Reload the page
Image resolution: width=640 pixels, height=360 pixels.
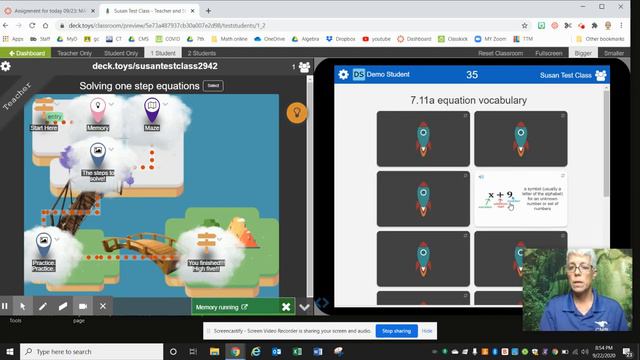[x=32, y=25]
